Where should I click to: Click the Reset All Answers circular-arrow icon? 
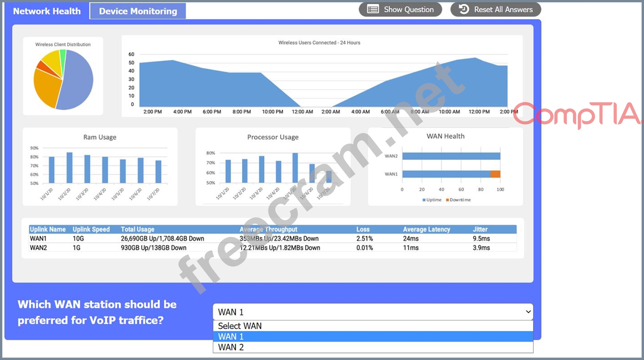coord(464,9)
